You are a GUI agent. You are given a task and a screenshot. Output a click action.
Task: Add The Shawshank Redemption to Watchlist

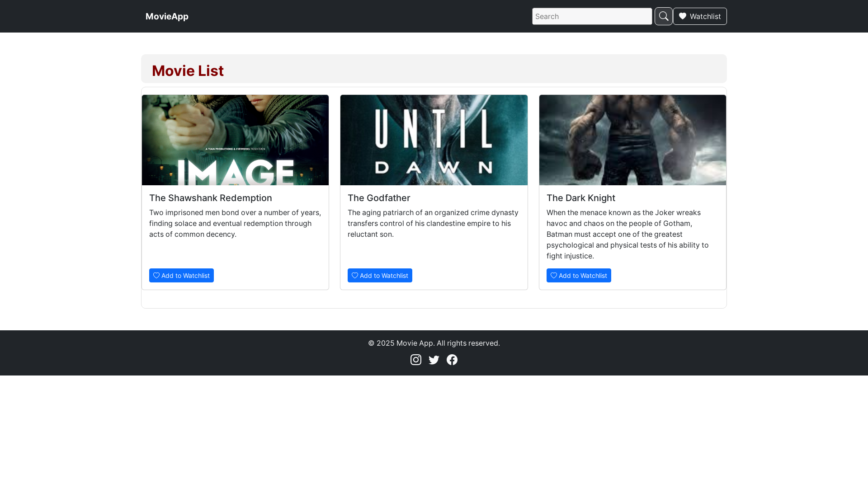click(x=181, y=275)
